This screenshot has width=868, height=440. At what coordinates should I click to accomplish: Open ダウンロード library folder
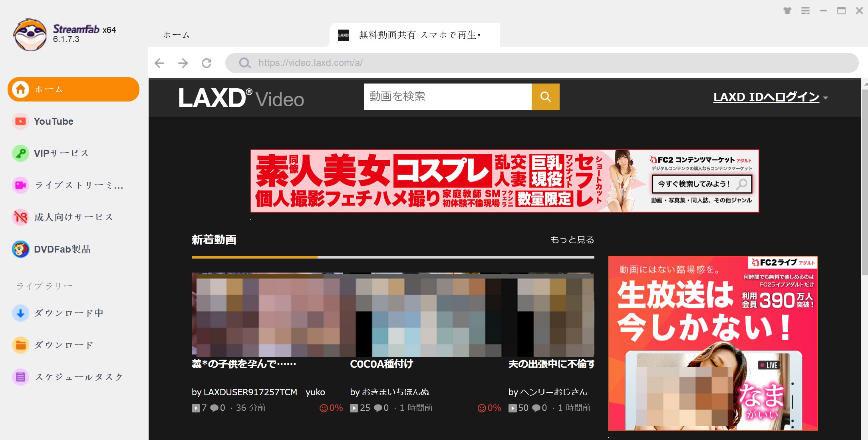[x=64, y=345]
